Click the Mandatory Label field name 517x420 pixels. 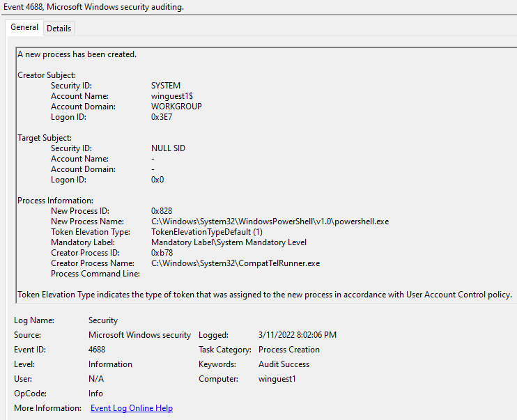pos(83,242)
